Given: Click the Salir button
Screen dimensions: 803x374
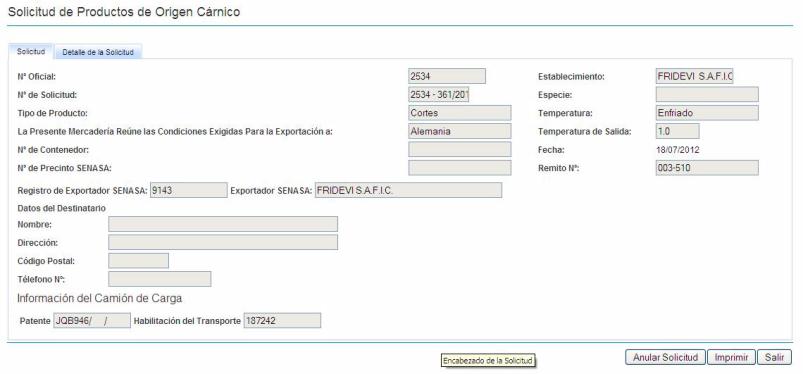Looking at the screenshot, I should pyautogui.click(x=774, y=358).
